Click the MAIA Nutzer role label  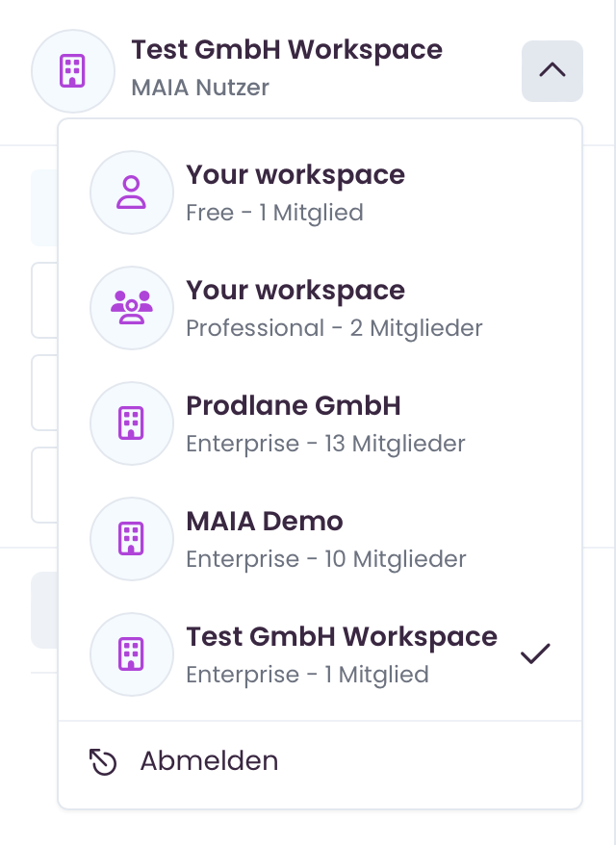pyautogui.click(x=200, y=88)
